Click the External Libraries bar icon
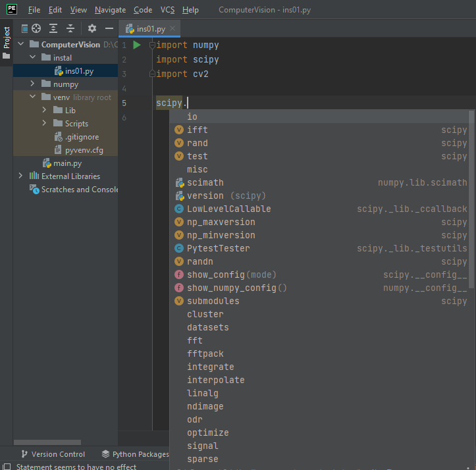This screenshot has width=476, height=470. (34, 176)
